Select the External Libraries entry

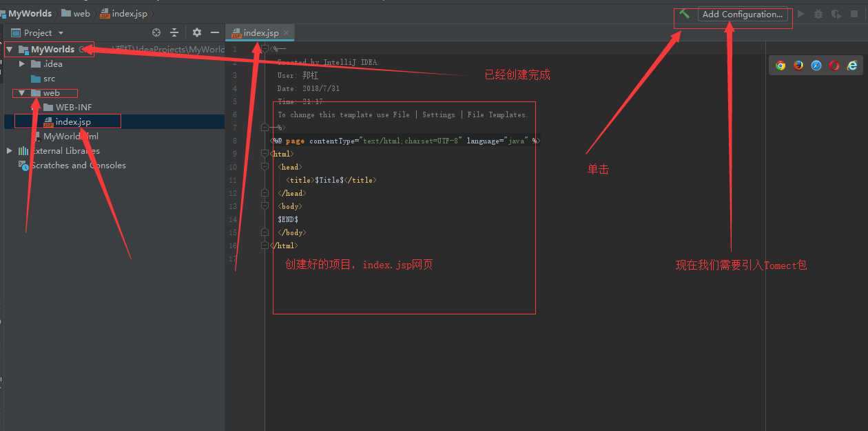65,150
